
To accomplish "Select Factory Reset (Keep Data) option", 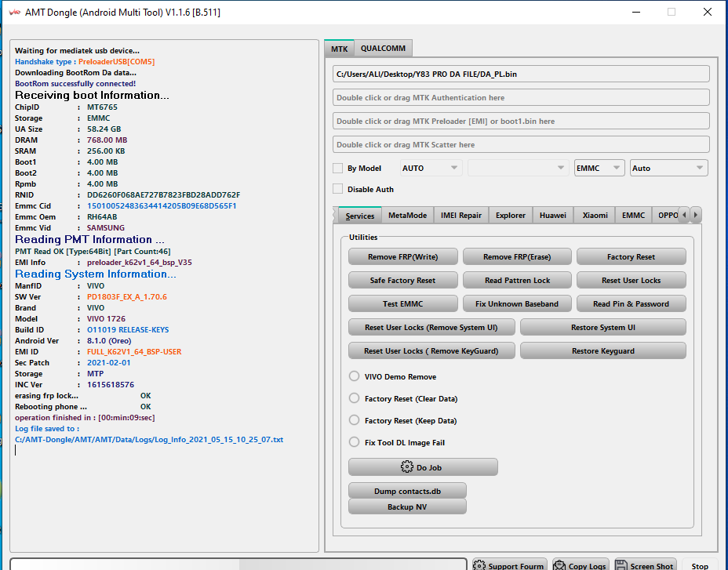I will (354, 420).
